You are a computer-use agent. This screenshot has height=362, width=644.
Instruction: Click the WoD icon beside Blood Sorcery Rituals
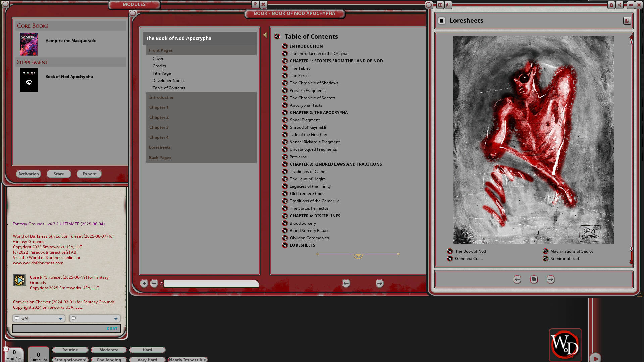(285, 230)
